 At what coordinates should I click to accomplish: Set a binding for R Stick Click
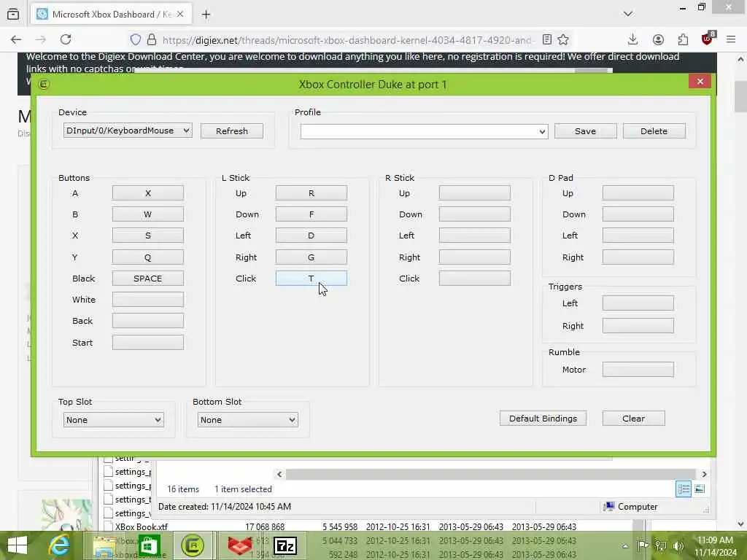tap(474, 278)
